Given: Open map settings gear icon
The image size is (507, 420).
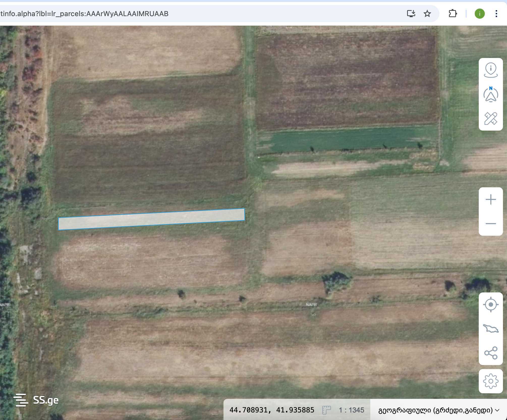Looking at the screenshot, I should point(491,381).
